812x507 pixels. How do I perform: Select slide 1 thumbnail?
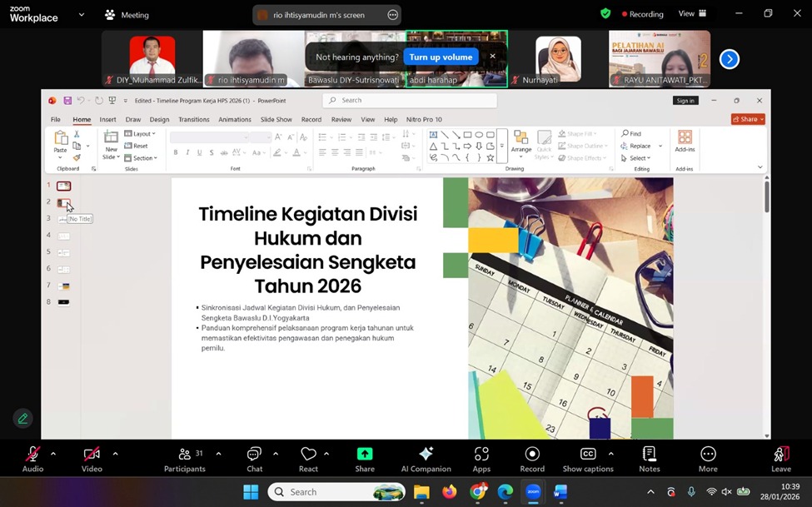(63, 186)
